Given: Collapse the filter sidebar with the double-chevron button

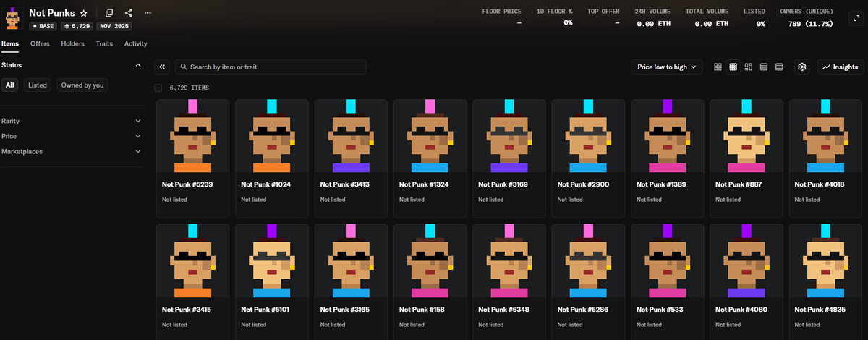Looking at the screenshot, I should click(162, 67).
